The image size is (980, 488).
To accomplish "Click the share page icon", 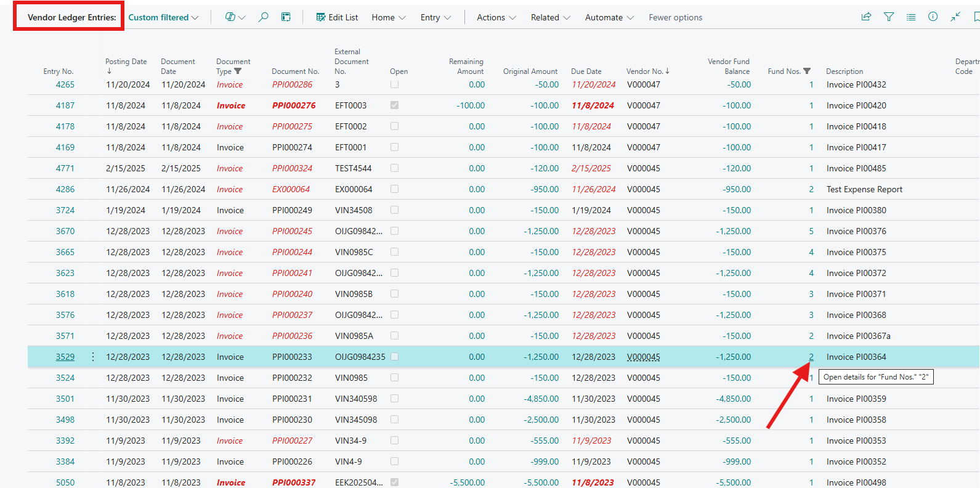I will coord(866,17).
